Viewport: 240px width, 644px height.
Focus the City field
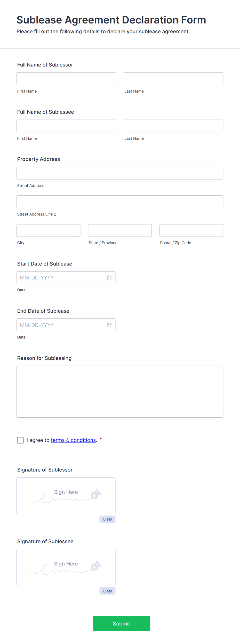pos(49,230)
